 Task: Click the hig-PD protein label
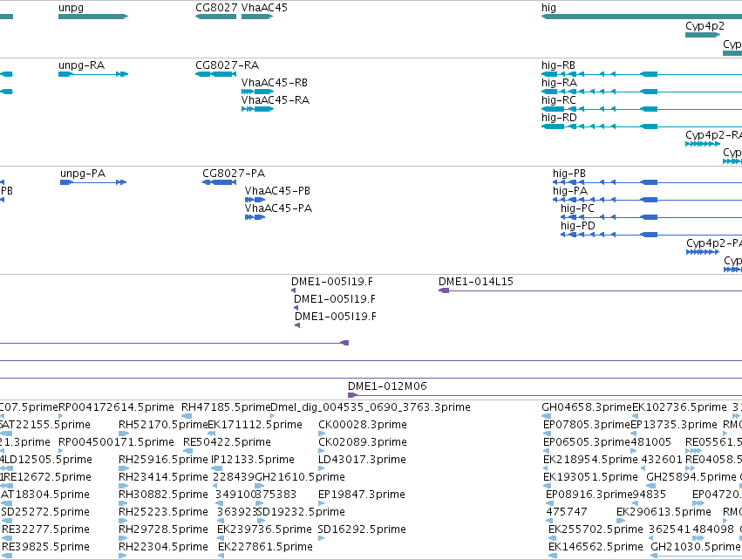pos(578,226)
